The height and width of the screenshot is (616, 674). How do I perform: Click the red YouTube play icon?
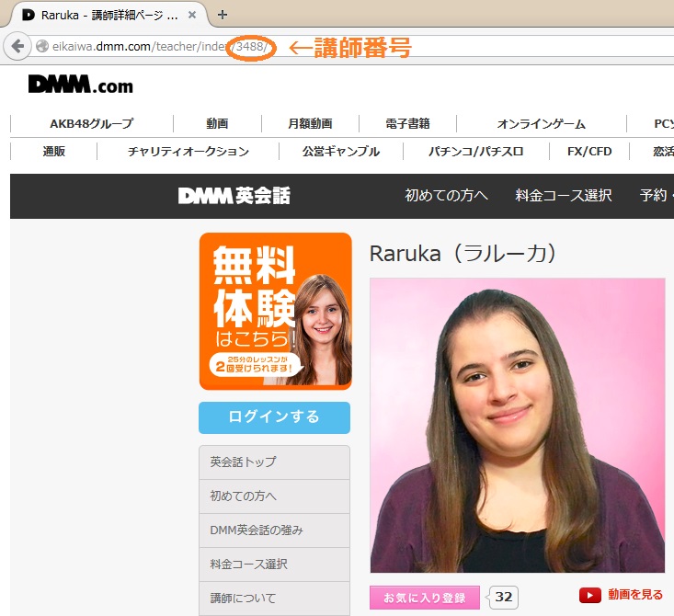pyautogui.click(x=589, y=596)
